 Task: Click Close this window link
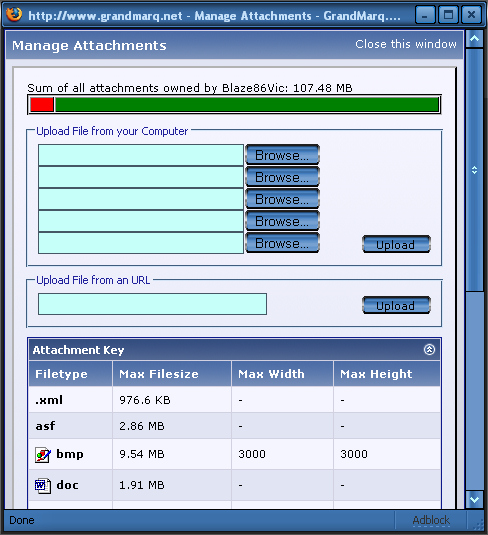coord(406,44)
